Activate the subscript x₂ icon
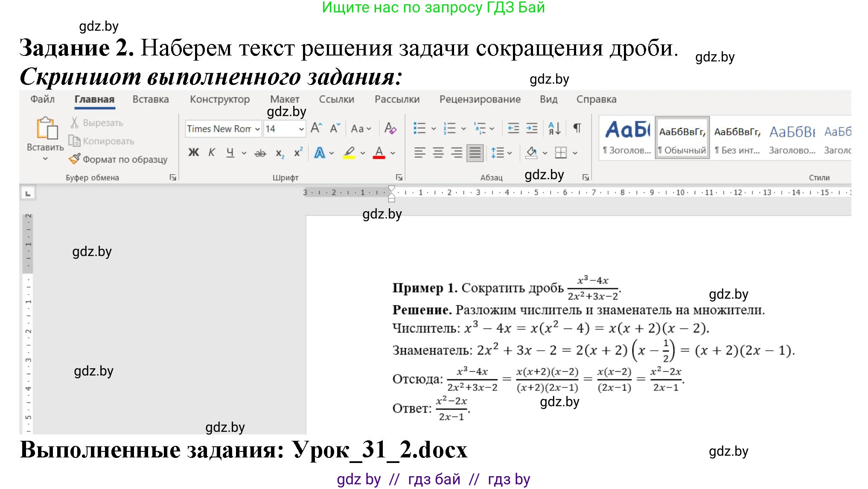868x489 pixels. click(280, 152)
